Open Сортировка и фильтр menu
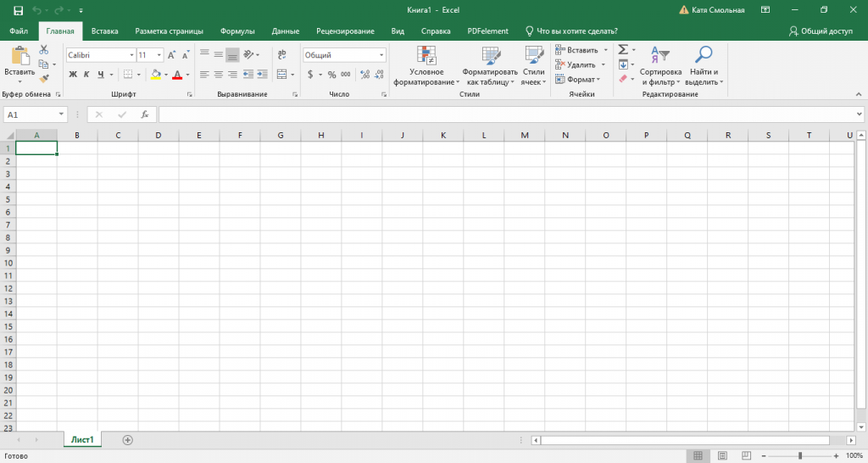The width and height of the screenshot is (868, 463). (x=660, y=66)
